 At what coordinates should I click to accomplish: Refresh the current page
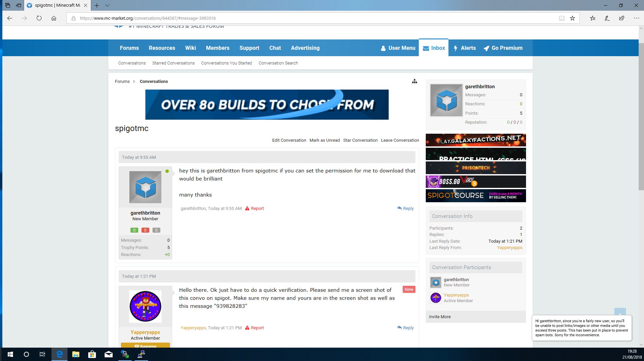click(39, 18)
